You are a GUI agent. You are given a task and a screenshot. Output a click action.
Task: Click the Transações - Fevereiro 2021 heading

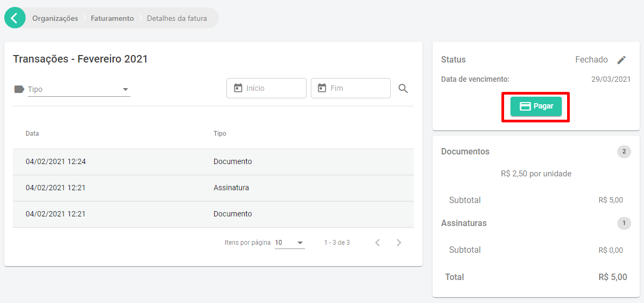tap(80, 59)
